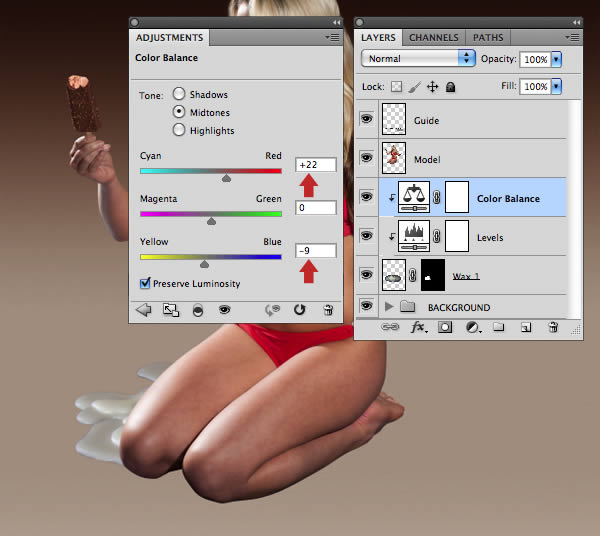Click the Opacity 100% input field

point(535,59)
